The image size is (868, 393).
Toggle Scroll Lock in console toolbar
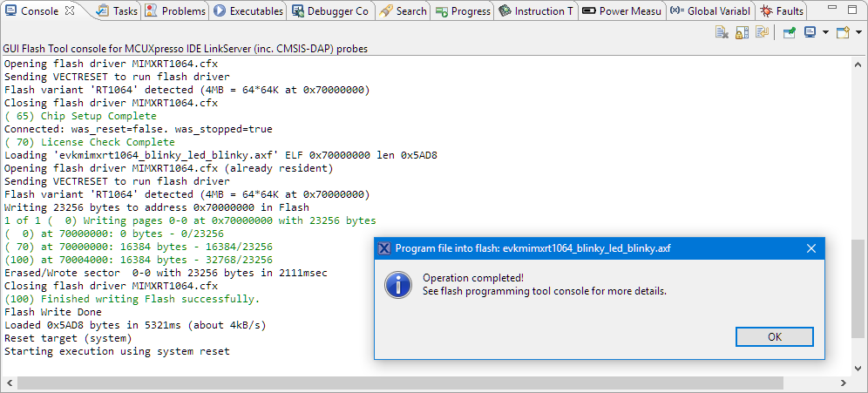742,33
